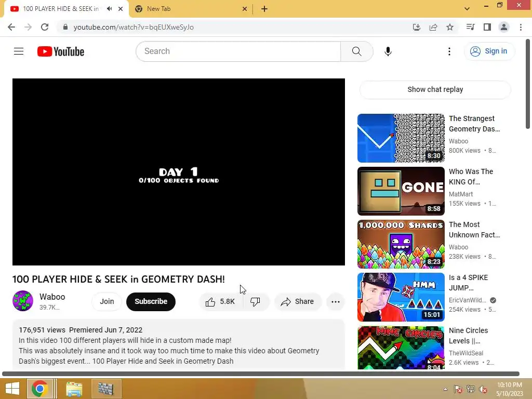Open 'Is a 4 SPIKE JUMP...' thumbnail
Image resolution: width=532 pixels, height=399 pixels.
pyautogui.click(x=401, y=297)
